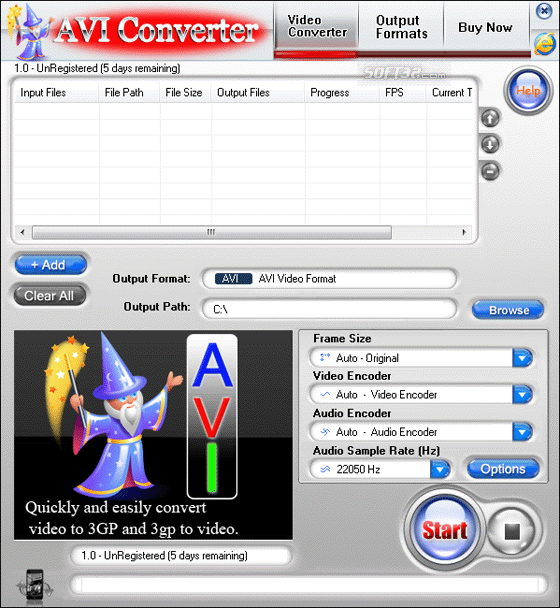This screenshot has height=608, width=560.
Task: Close the AVI Converter window
Action: [x=544, y=11]
